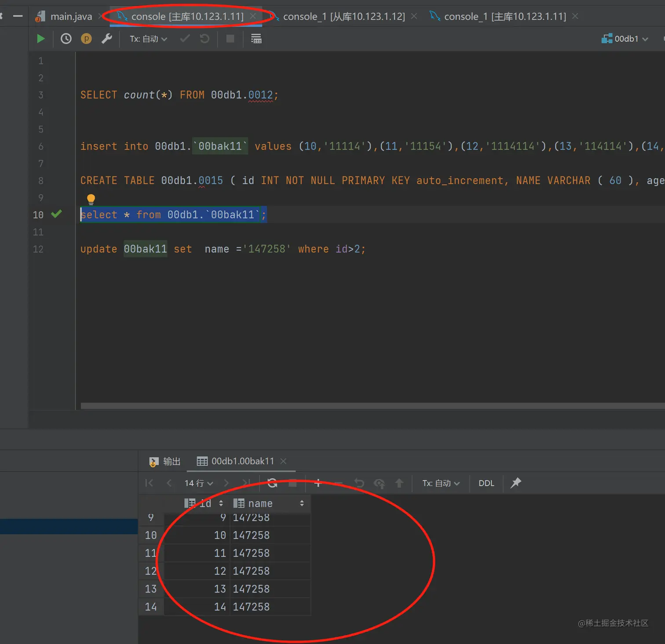The height and width of the screenshot is (644, 665).
Task: Click the CREATE TABLE statement on line 8
Action: (372, 180)
